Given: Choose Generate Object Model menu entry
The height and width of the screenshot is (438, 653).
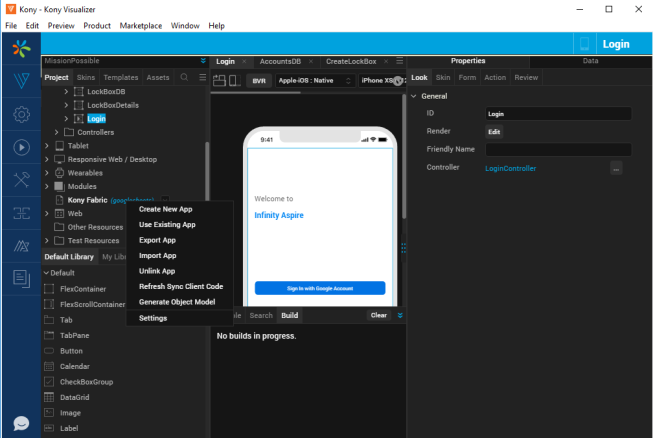Looking at the screenshot, I should coord(177,302).
